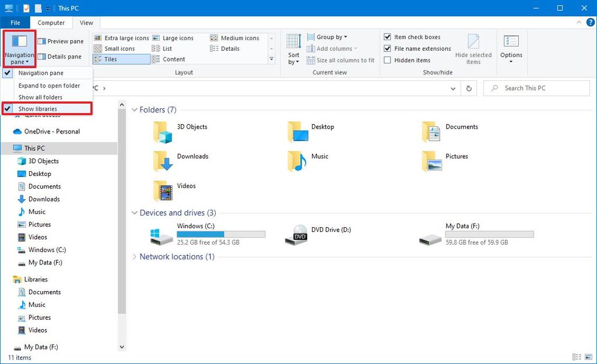Refresh This PC with the address bar button
The width and height of the screenshot is (597, 364).
click(468, 88)
